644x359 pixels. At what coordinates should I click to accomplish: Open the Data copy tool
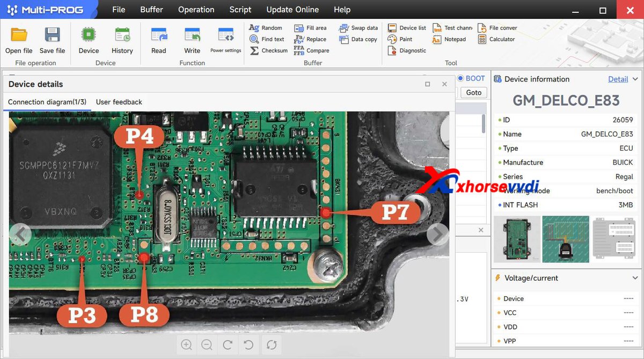point(358,39)
